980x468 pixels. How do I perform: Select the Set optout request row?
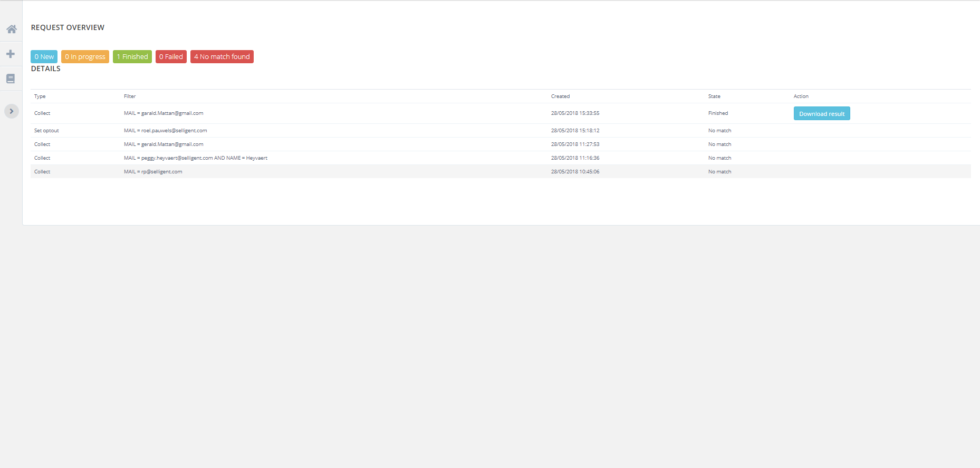[x=46, y=131]
